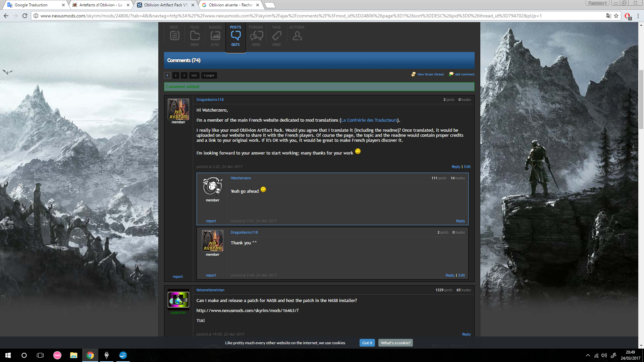Open the FORUMS speech bubbles icon
Viewport: 644px width, 362px height.
[x=256, y=36]
